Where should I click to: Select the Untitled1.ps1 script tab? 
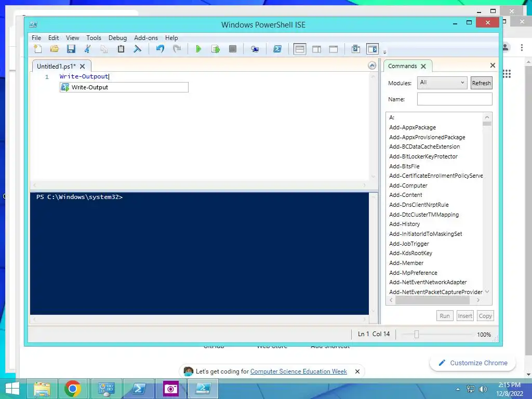(56, 66)
